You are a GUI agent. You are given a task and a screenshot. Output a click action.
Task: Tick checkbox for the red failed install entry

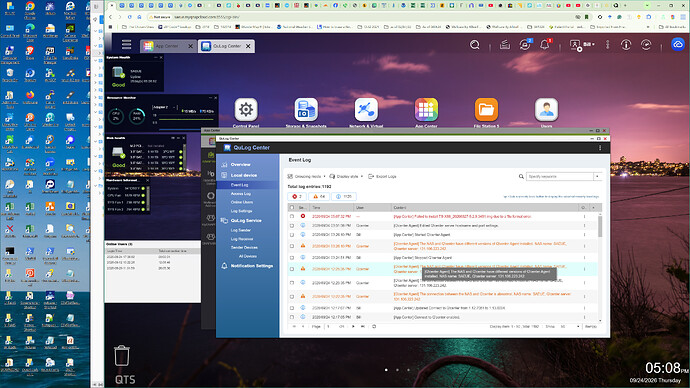tap(292, 216)
